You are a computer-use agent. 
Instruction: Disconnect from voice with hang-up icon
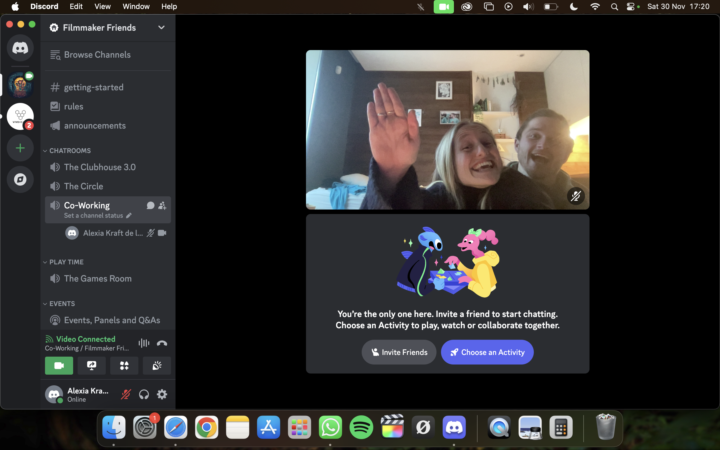point(162,343)
